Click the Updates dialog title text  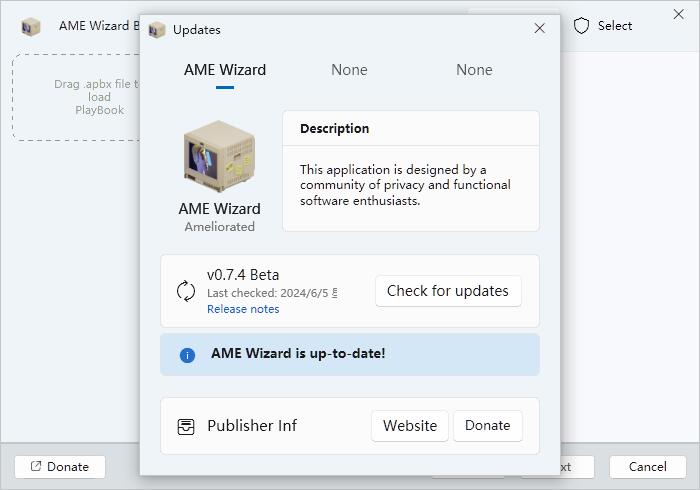[x=197, y=30]
